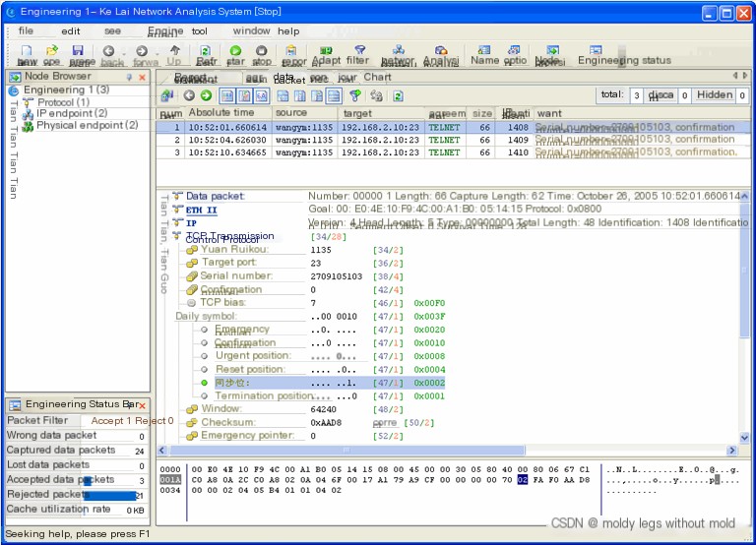Select packet row 3 at 10:52:10.634665
This screenshot has height=545, width=756.
(453, 152)
